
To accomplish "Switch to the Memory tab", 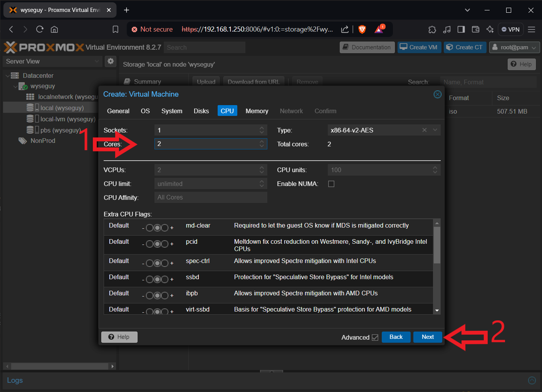I will pyautogui.click(x=257, y=111).
